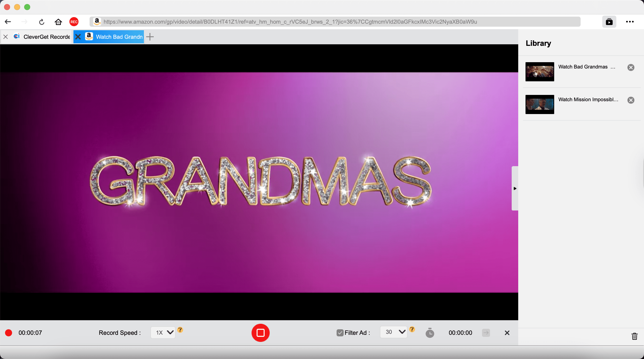Stop recording with the red stop button
644x359 pixels.
click(260, 333)
